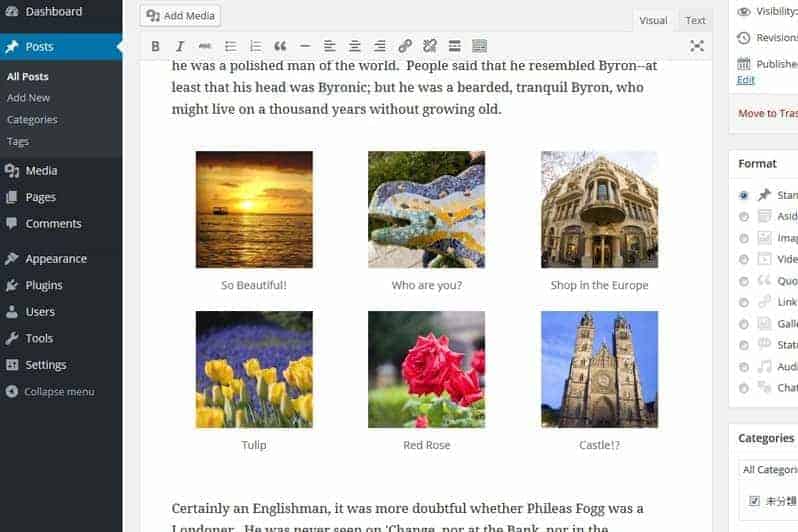Open the Plugins menu
The width and height of the screenshot is (798, 532).
tap(61, 285)
